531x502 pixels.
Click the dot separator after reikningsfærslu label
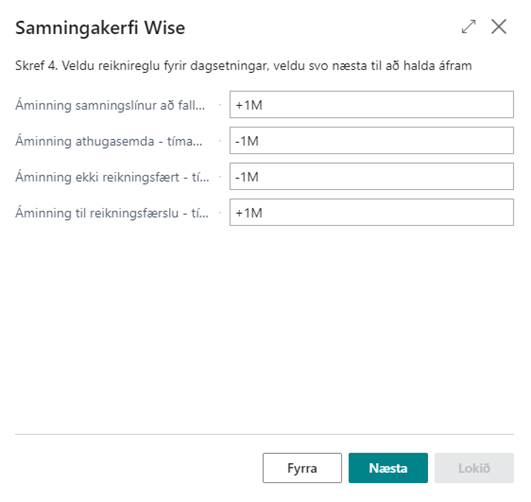[220, 213]
